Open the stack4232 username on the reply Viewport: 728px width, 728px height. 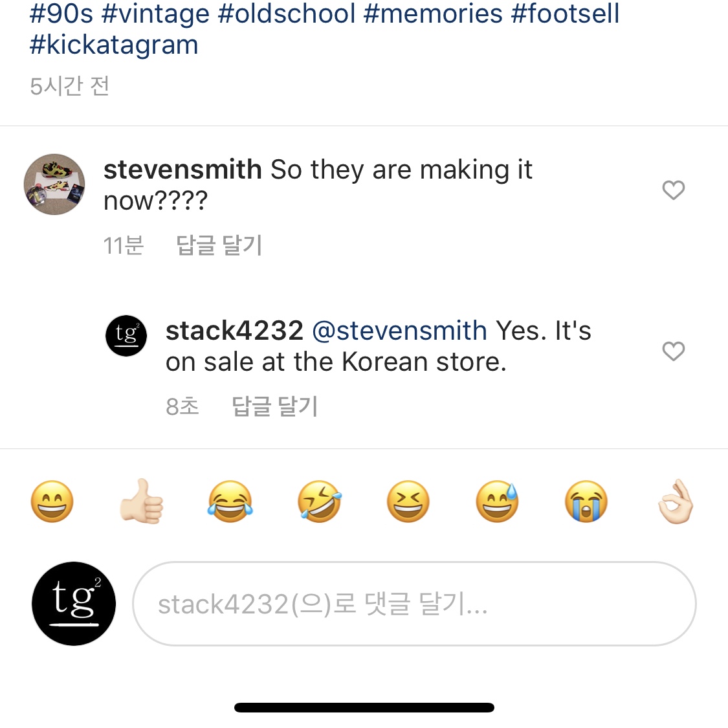234,331
